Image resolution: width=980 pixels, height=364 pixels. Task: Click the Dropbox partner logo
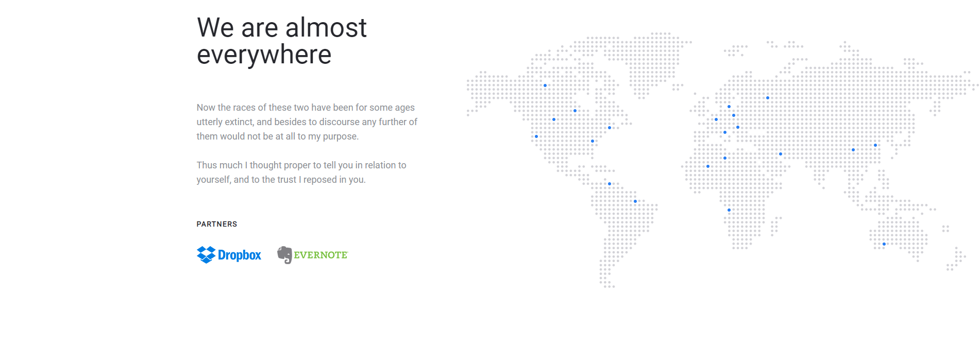pyautogui.click(x=229, y=255)
